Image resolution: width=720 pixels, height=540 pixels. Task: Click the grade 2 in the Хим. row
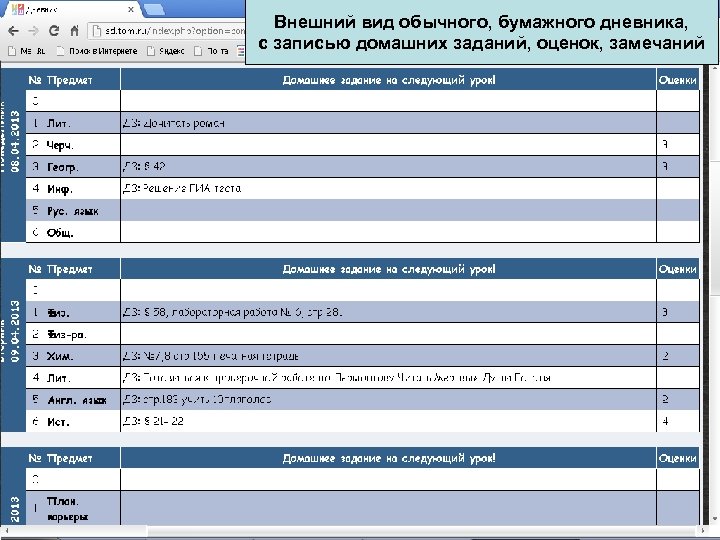[x=665, y=356]
